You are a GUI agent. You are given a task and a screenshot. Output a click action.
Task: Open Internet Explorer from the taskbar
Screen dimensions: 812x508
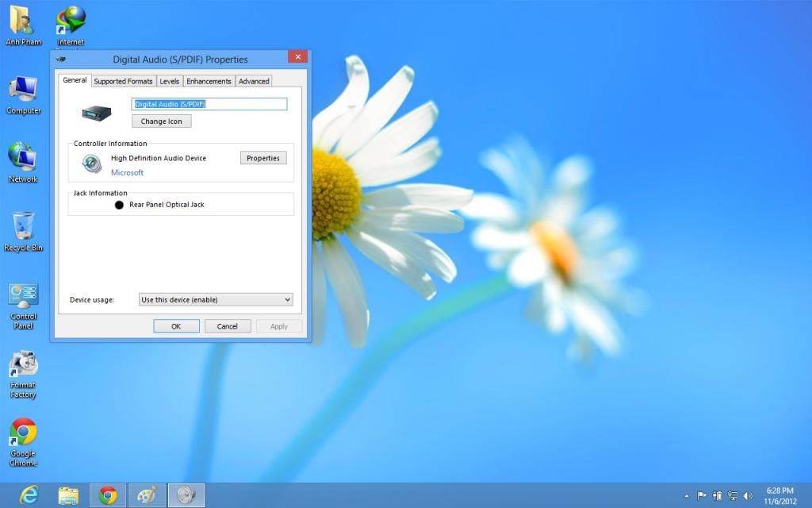point(29,495)
